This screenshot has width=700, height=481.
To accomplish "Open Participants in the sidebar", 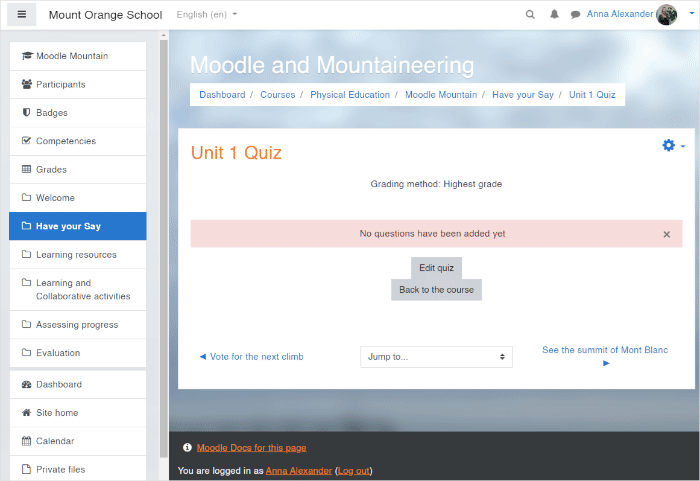I will pyautogui.click(x=78, y=84).
